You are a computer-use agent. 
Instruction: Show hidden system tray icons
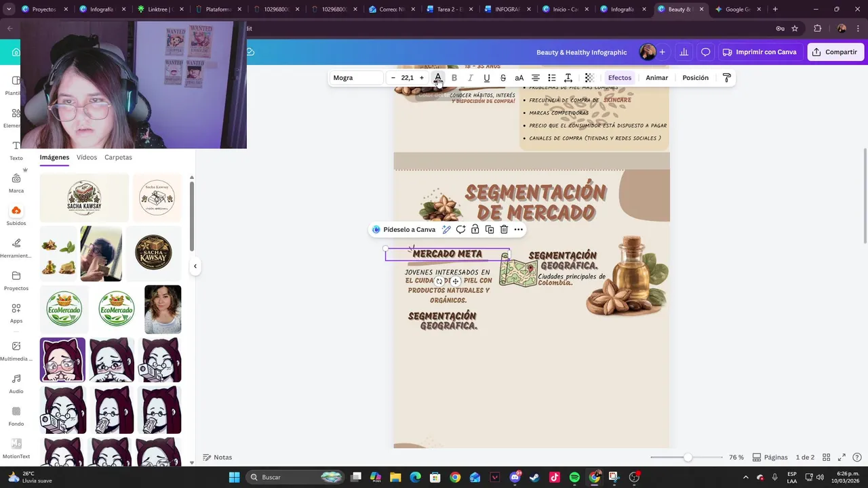click(x=745, y=477)
